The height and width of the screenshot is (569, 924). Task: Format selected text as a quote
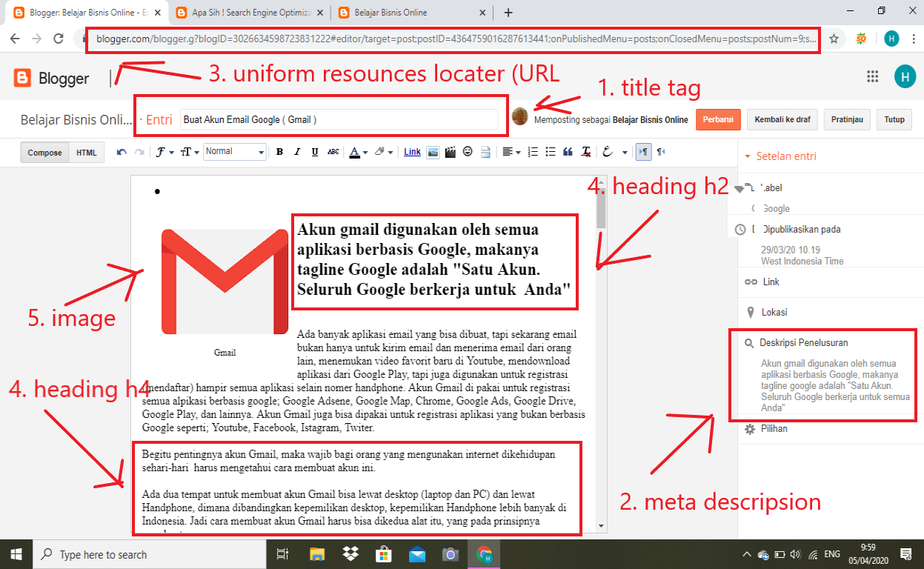click(x=567, y=151)
